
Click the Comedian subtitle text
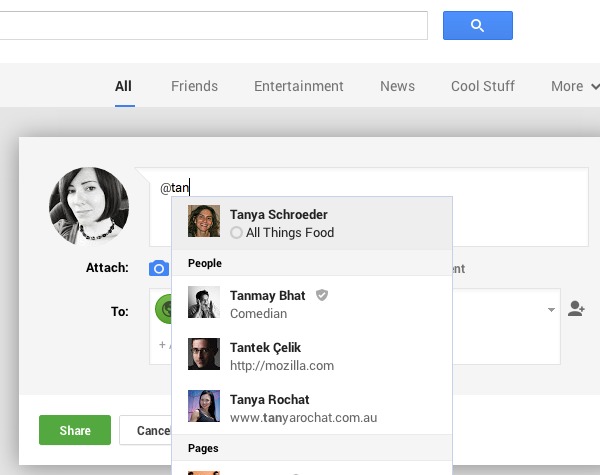click(258, 313)
